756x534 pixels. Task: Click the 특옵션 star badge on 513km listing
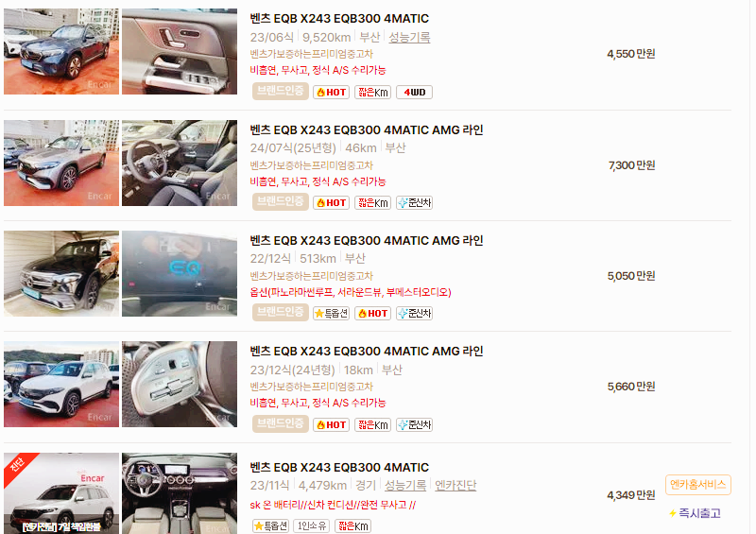pos(331,313)
